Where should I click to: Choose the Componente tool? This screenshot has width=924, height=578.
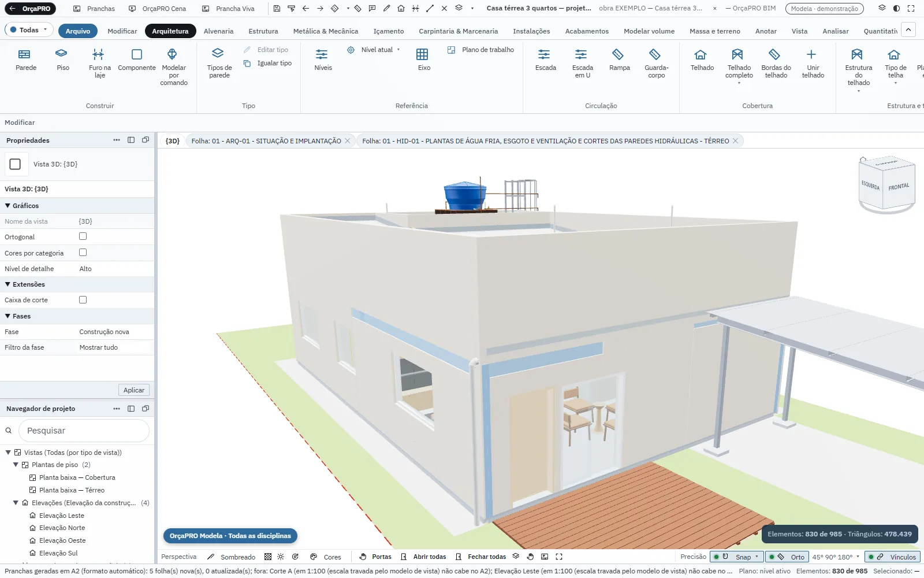tap(137, 60)
